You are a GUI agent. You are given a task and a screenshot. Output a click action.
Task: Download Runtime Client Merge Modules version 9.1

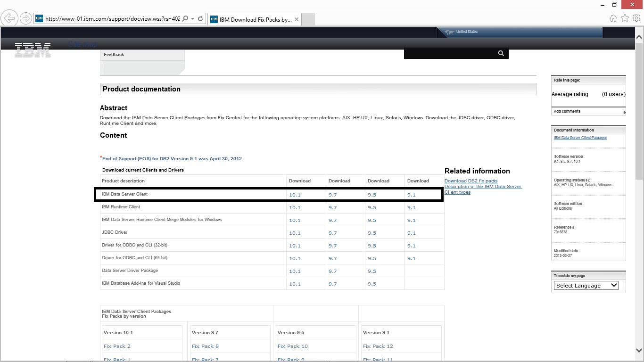tap(412, 220)
